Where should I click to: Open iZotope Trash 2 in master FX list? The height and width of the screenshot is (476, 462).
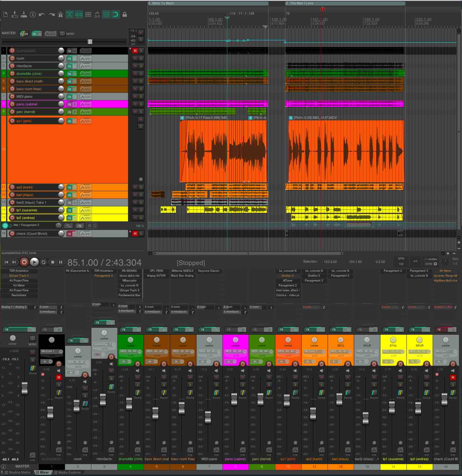click(x=19, y=276)
